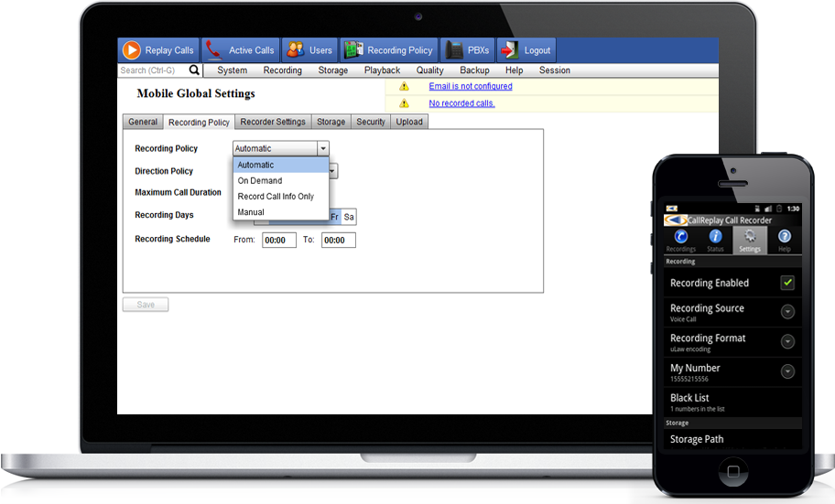Tap the Settings gear icon on phone
This screenshot has height=504, width=835.
[750, 236]
